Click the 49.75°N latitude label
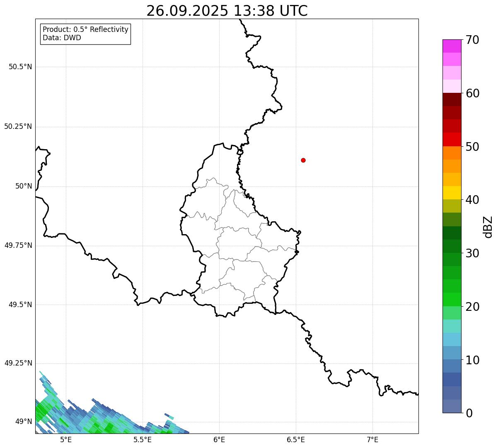The height and width of the screenshot is (448, 498). click(x=18, y=245)
